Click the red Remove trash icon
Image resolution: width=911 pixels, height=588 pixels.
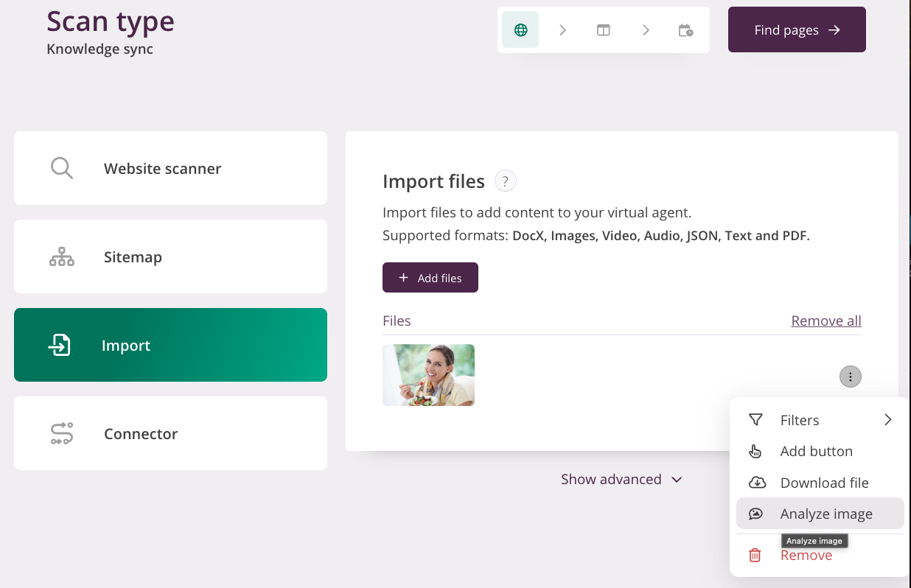755,556
